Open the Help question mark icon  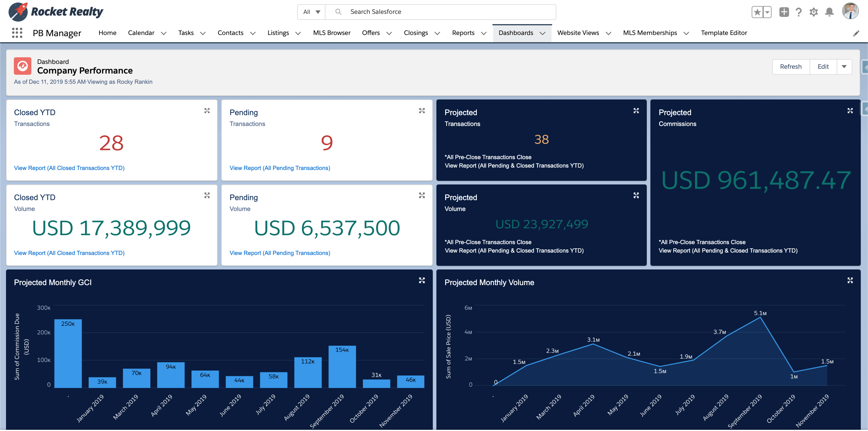[x=798, y=12]
